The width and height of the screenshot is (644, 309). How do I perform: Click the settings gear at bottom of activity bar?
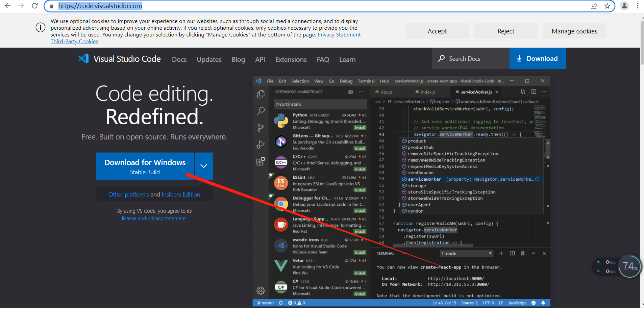pyautogui.click(x=261, y=290)
